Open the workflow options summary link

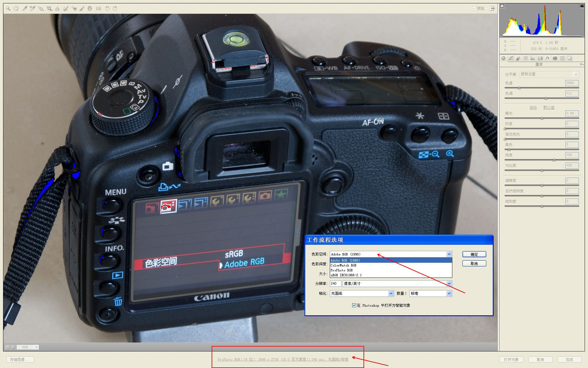tap(283, 359)
